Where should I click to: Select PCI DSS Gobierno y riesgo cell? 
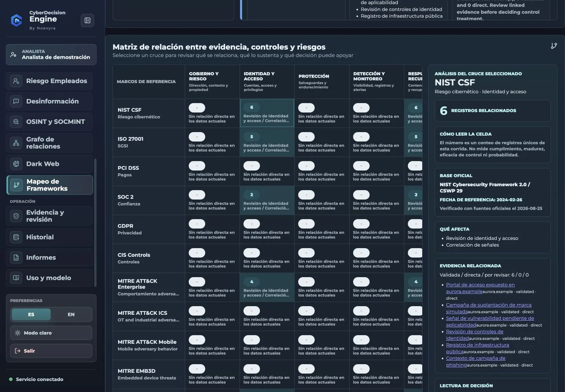point(212,171)
